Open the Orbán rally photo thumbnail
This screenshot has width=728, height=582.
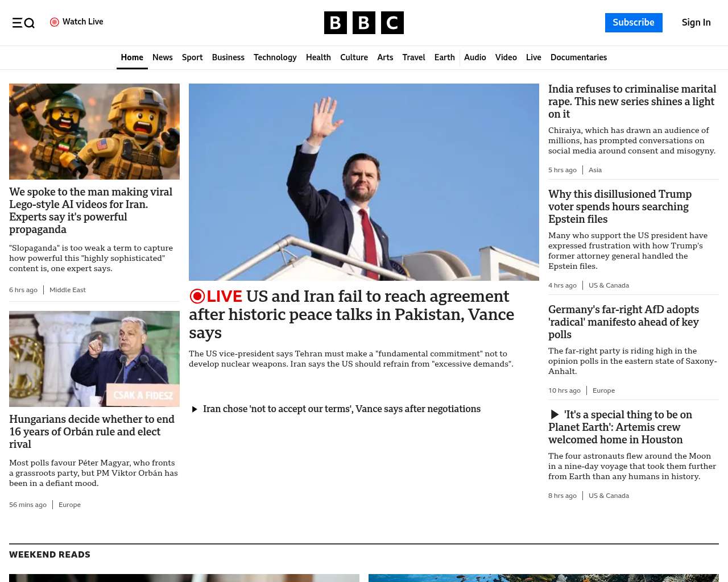[94, 359]
